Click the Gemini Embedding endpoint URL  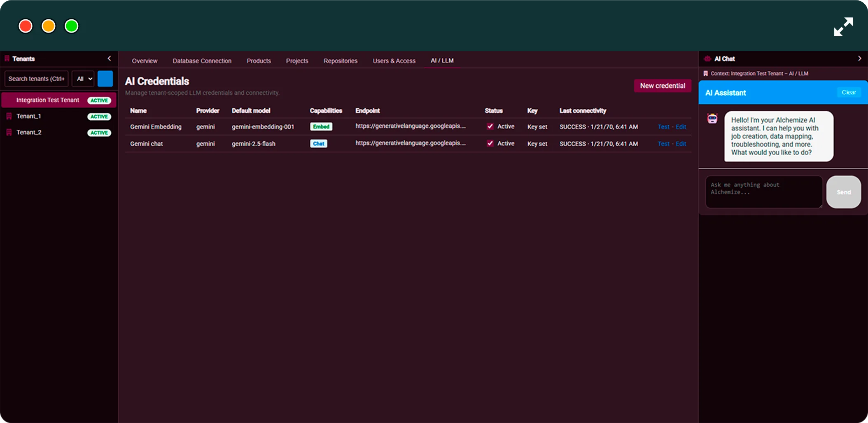click(x=411, y=126)
